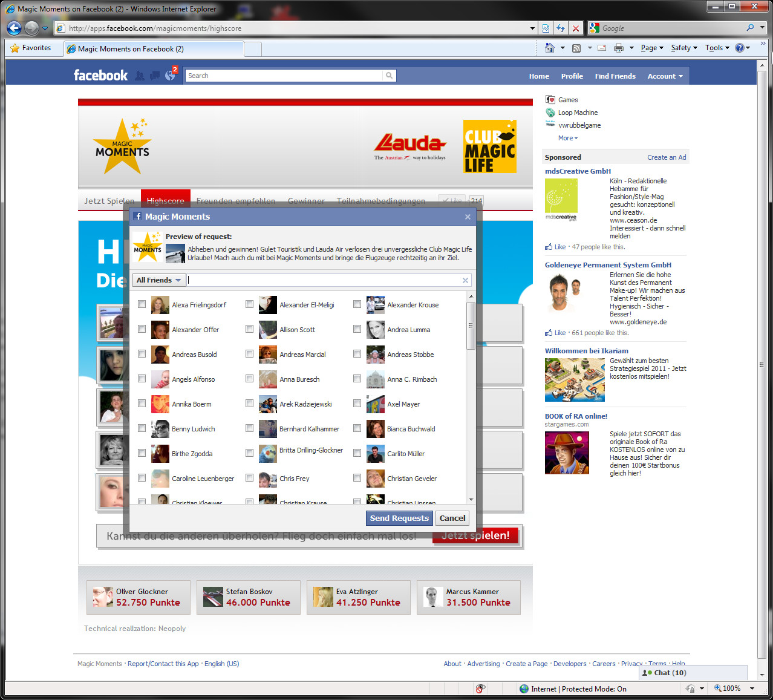Click the IE Home toolbar icon
773x700 pixels.
(549, 48)
